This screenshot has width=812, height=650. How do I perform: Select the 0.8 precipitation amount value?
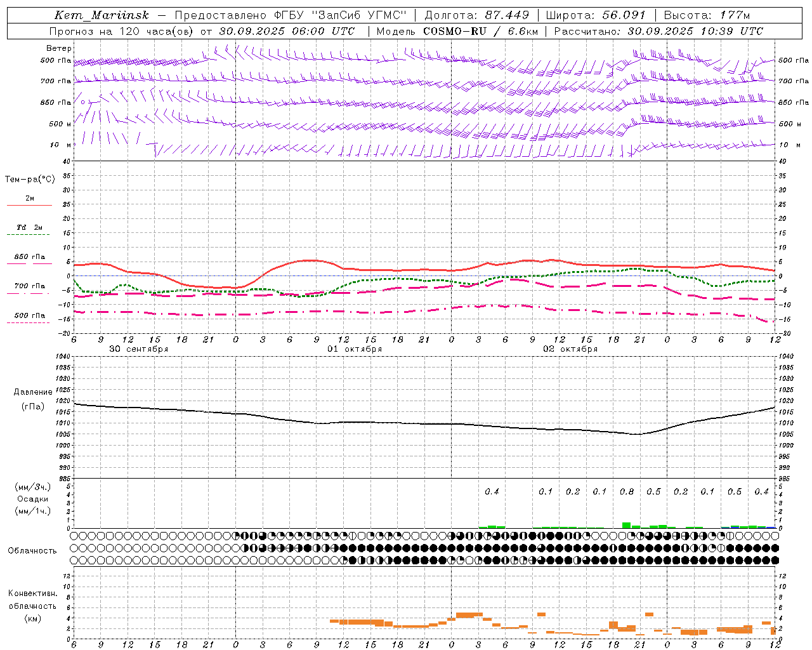point(627,491)
